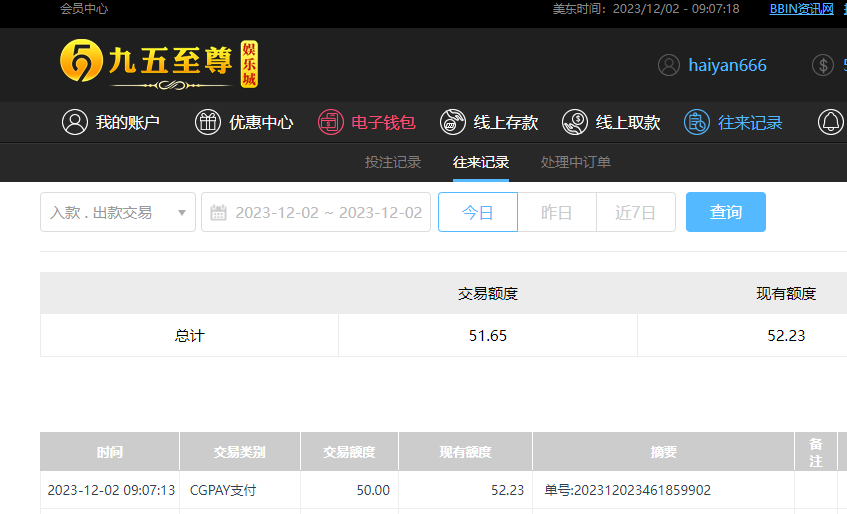Click the user avatar icon beside haiyan666
Screen dimensions: 847x514
[669, 65]
